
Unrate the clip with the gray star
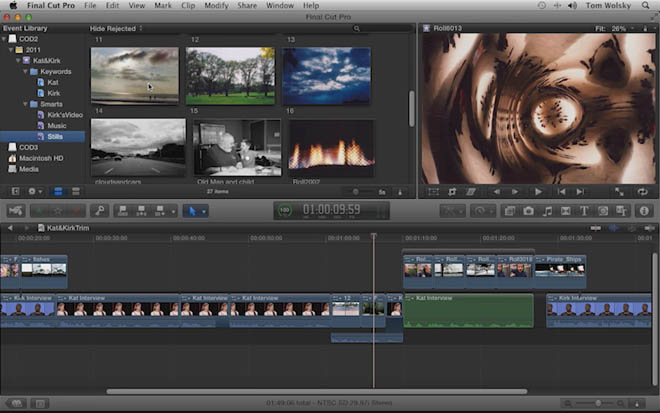point(58,211)
